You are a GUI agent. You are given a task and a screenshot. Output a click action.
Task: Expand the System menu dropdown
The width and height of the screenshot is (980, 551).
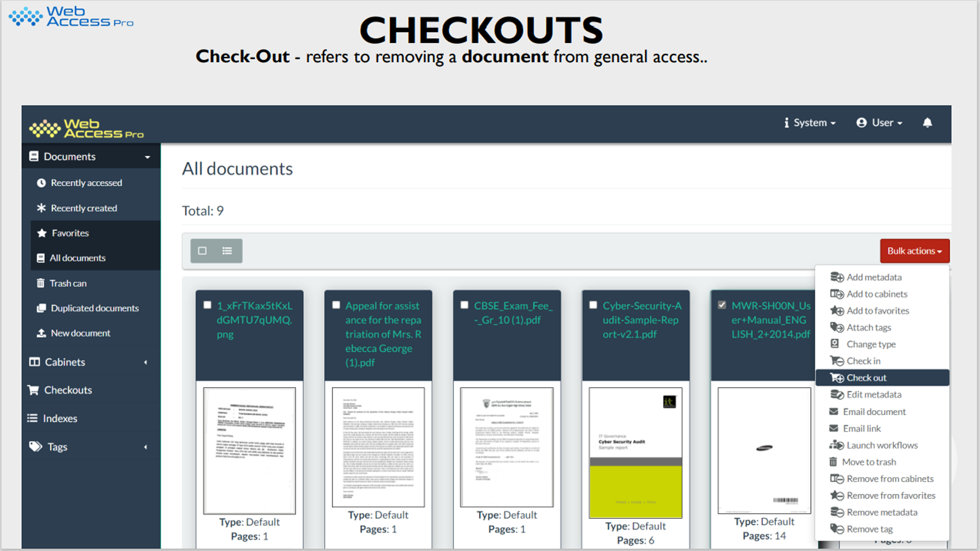coord(810,123)
